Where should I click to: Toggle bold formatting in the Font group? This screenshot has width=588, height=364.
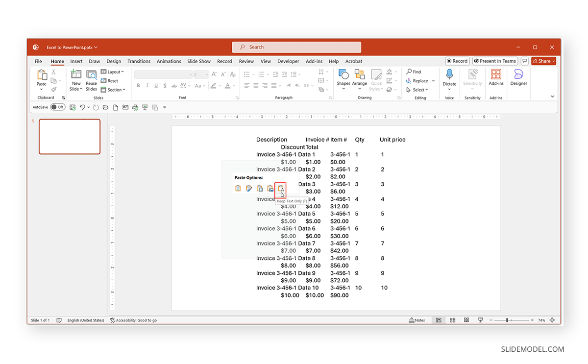[x=139, y=85]
